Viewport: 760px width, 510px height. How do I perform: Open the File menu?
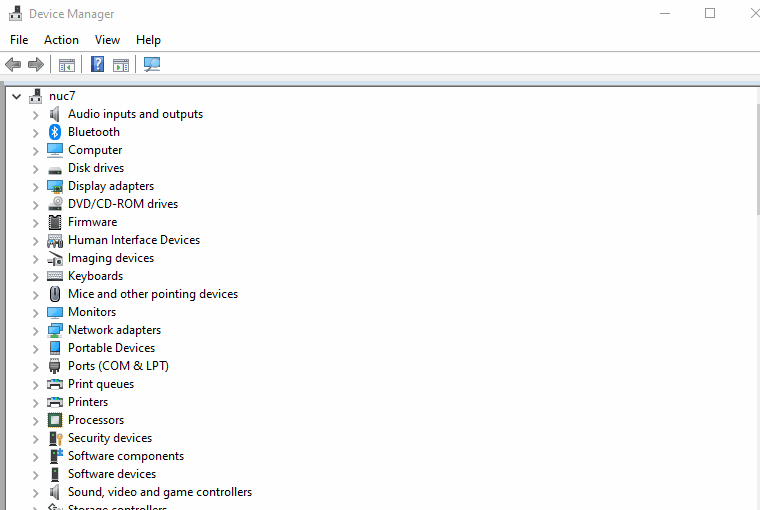(19, 40)
